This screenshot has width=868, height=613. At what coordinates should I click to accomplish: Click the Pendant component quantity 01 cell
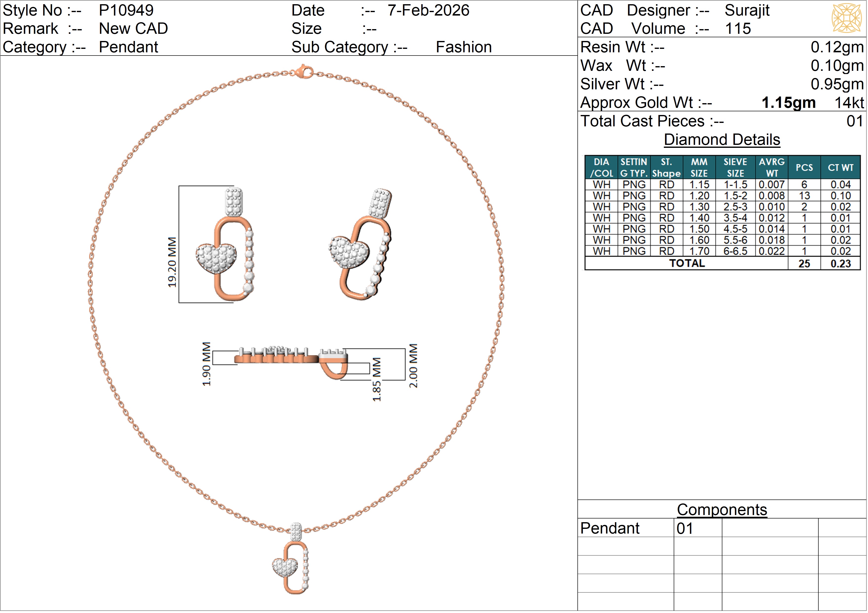point(685,528)
